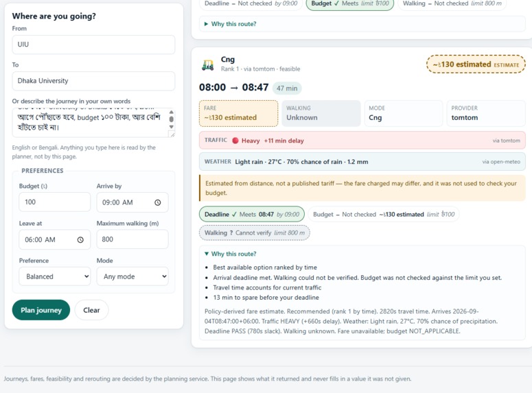Click the Arrive by time field 09:00 AM
532x393 pixels.
click(x=132, y=202)
